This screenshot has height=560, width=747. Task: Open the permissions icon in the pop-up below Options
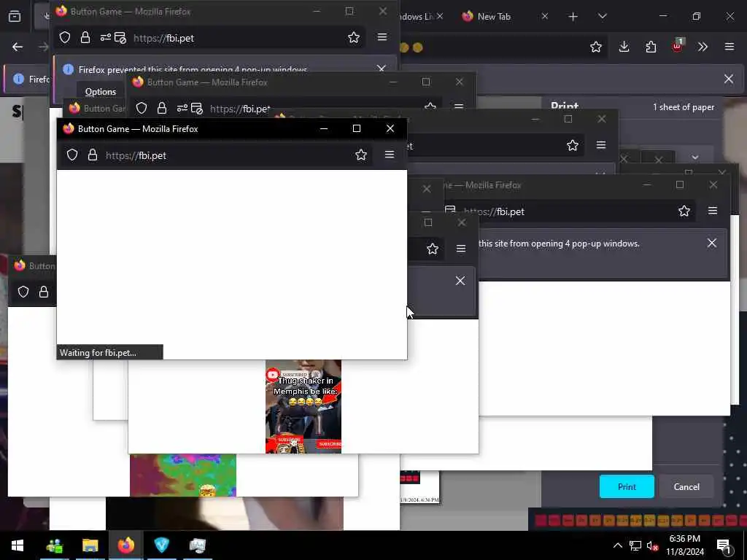pyautogui.click(x=182, y=109)
